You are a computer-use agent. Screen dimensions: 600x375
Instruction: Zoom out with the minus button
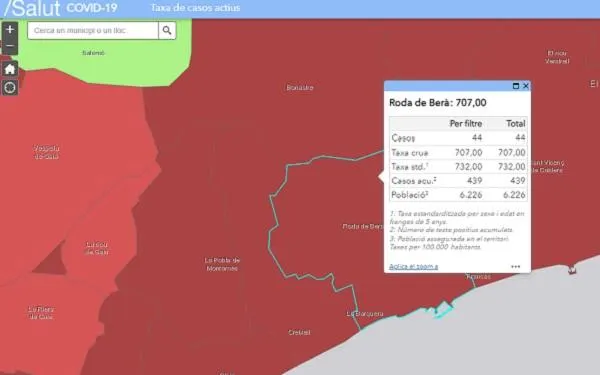pyautogui.click(x=10, y=46)
